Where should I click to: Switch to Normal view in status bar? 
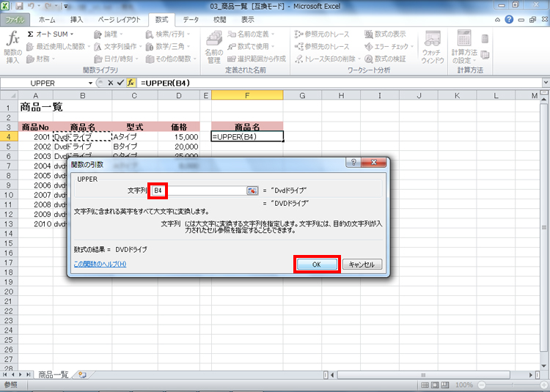tap(425, 385)
